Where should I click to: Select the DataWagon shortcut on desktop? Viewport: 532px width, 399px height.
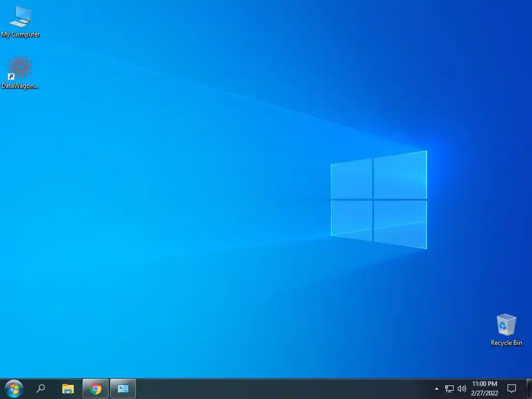pos(20,73)
